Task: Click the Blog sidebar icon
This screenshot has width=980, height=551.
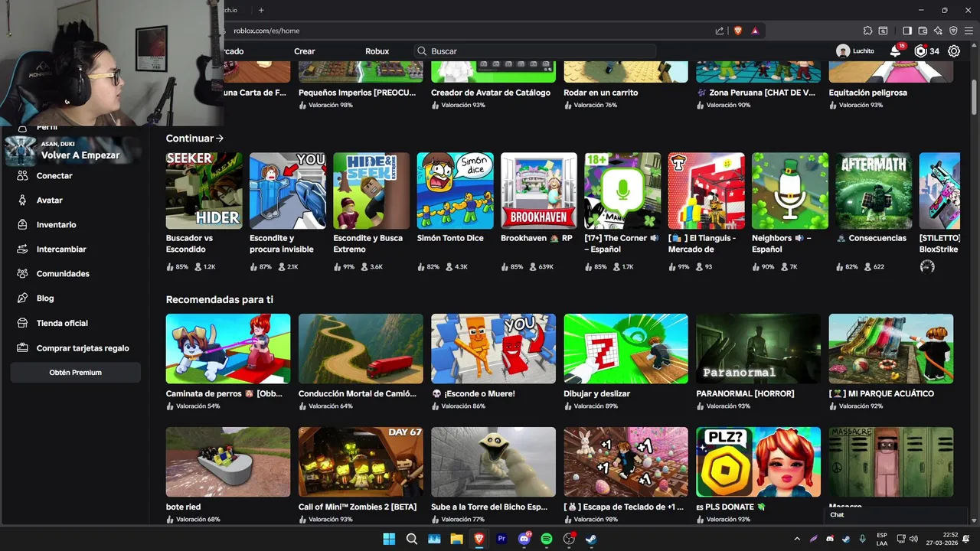Action: [x=22, y=298]
